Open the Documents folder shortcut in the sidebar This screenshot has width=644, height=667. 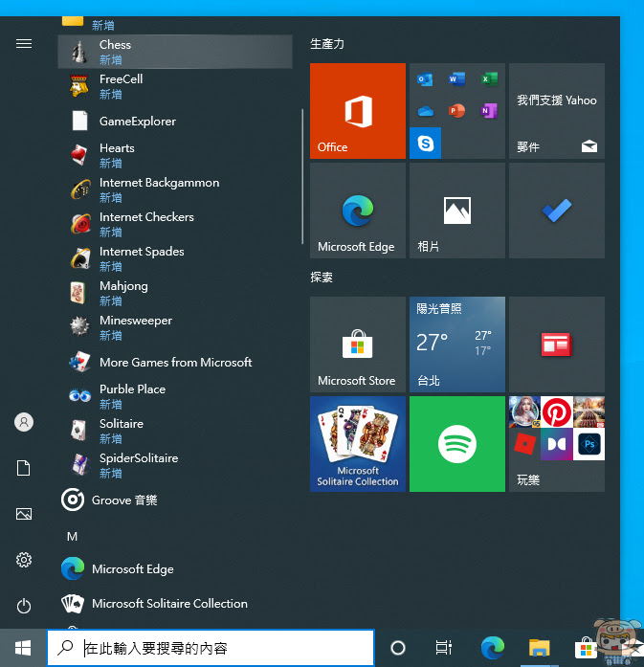[24, 468]
